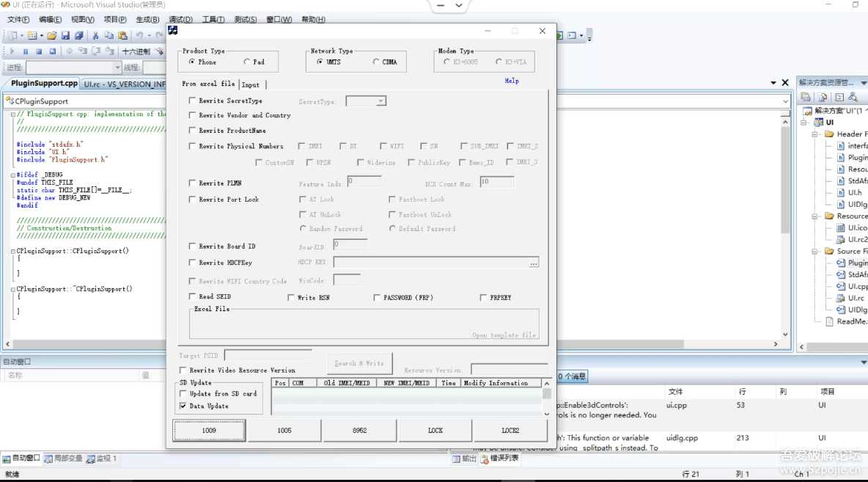Uncheck the Data Update checkbox
This screenshot has width=868, height=482.
[x=183, y=406]
